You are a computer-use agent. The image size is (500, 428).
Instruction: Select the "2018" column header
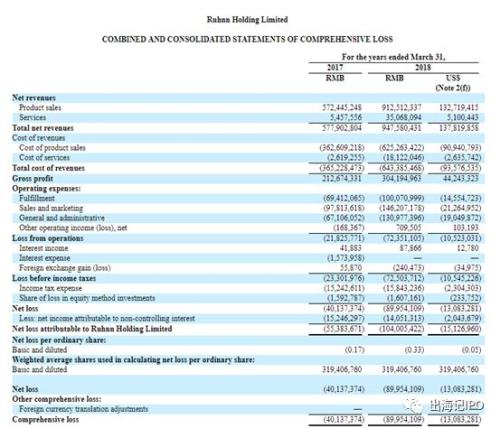423,67
